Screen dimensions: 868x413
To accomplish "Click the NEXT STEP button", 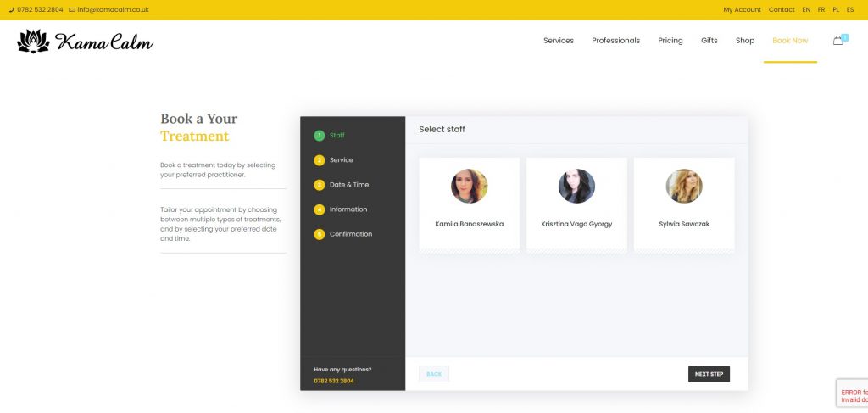I will pos(709,374).
